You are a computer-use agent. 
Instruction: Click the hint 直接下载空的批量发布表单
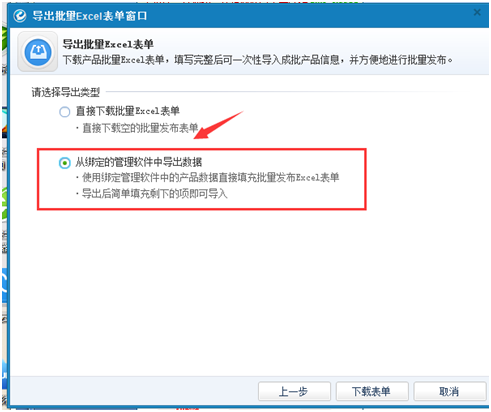140,128
